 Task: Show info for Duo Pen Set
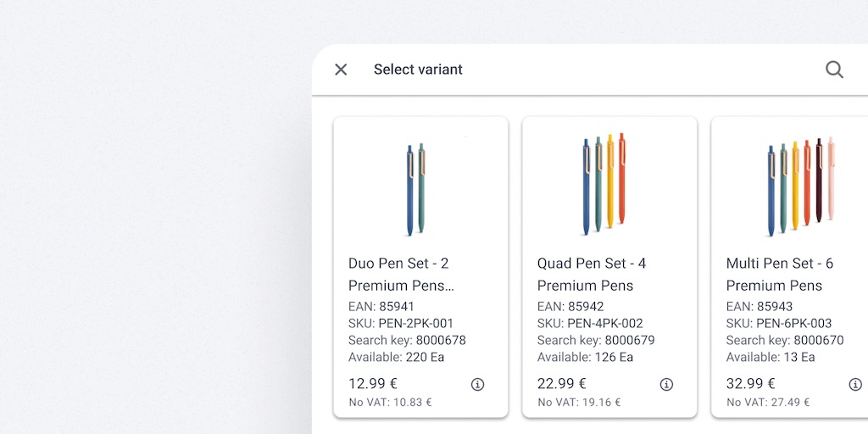[477, 385]
